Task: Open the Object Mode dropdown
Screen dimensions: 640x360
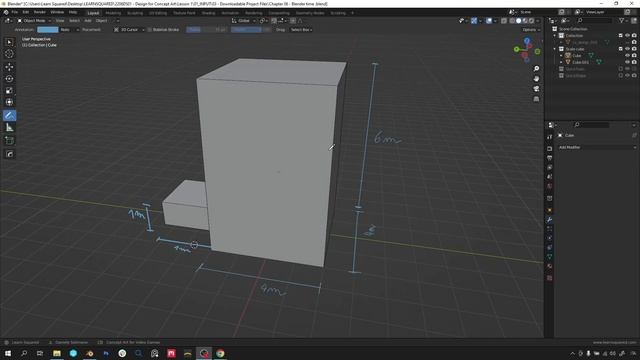Action: (34, 21)
